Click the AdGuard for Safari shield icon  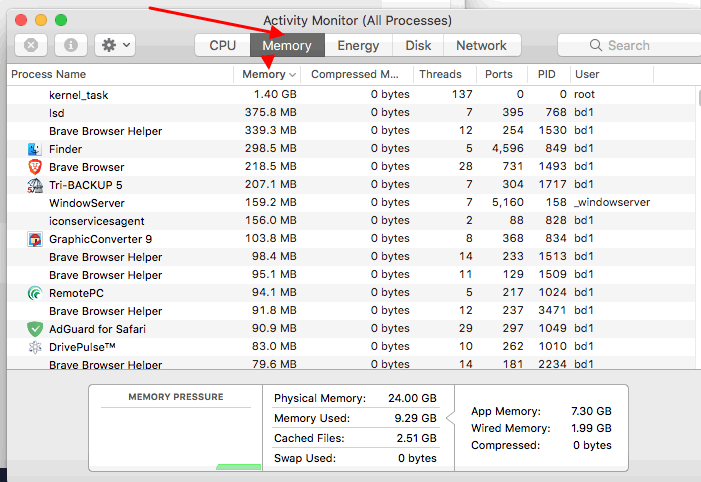click(x=35, y=329)
